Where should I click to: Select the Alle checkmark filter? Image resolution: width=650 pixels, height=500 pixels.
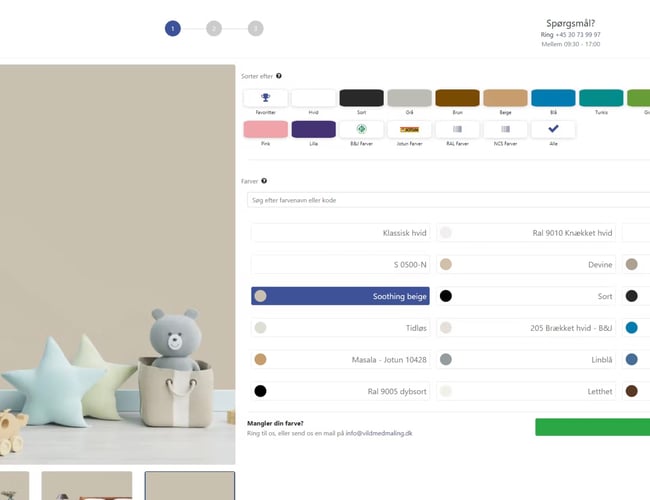[x=553, y=129]
